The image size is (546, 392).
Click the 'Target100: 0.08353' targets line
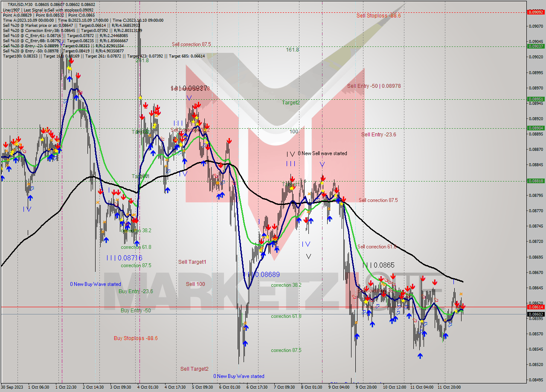(104, 56)
